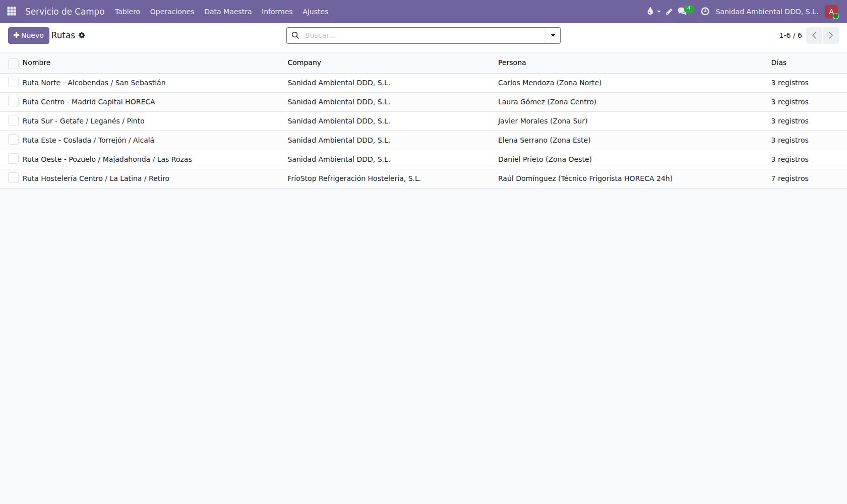Check the Ruta Norte row checkbox
This screenshot has height=504, width=847.
pos(13,82)
